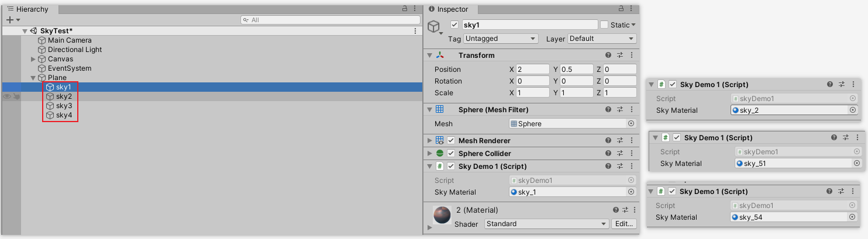Expand the Canvas object

[x=33, y=59]
